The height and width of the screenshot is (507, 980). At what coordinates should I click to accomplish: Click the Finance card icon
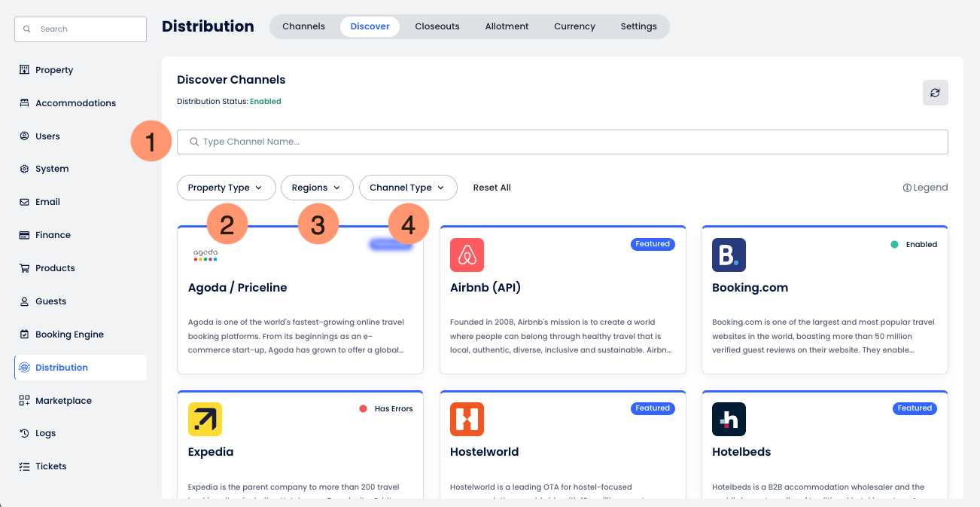[24, 235]
